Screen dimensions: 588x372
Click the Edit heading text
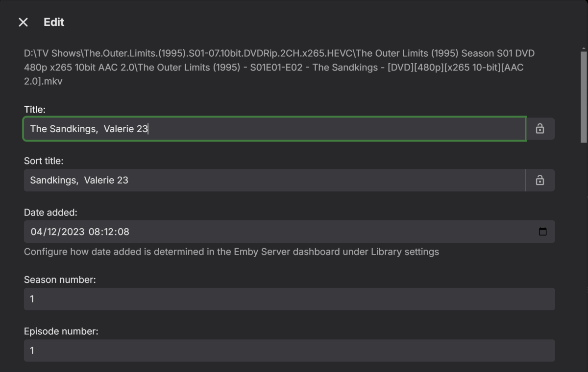(54, 22)
